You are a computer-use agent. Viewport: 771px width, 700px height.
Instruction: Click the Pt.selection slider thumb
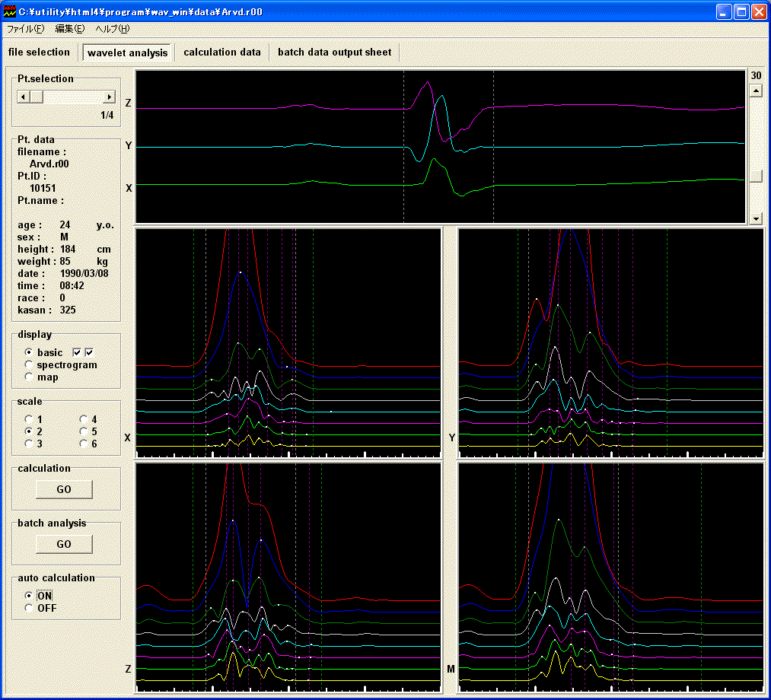(x=37, y=97)
